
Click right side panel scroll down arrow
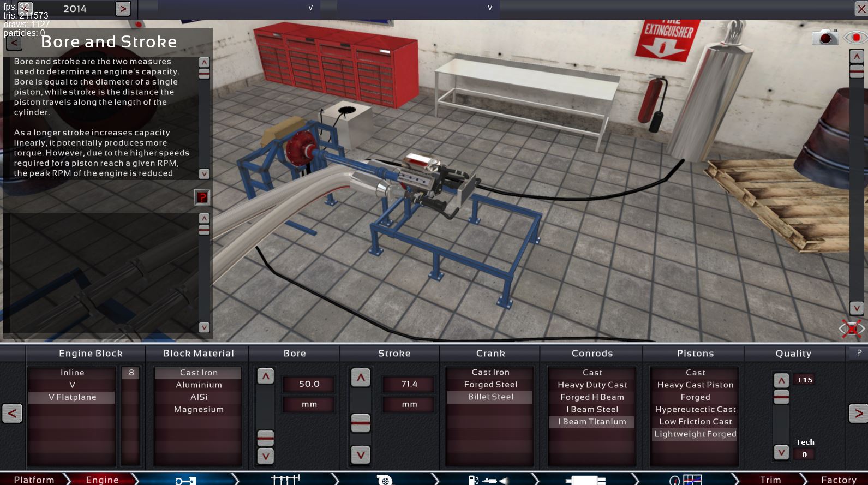click(857, 308)
